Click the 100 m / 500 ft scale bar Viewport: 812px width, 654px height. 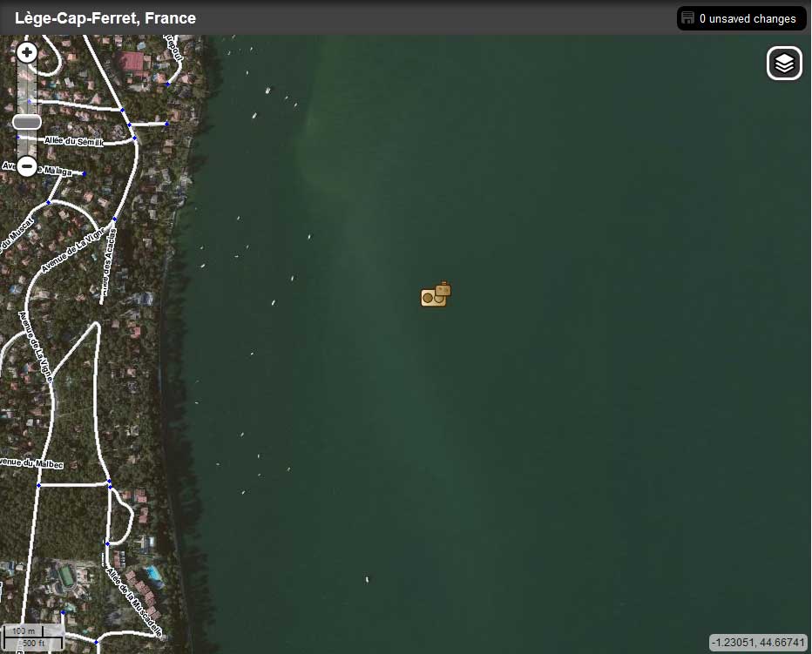(x=32, y=637)
